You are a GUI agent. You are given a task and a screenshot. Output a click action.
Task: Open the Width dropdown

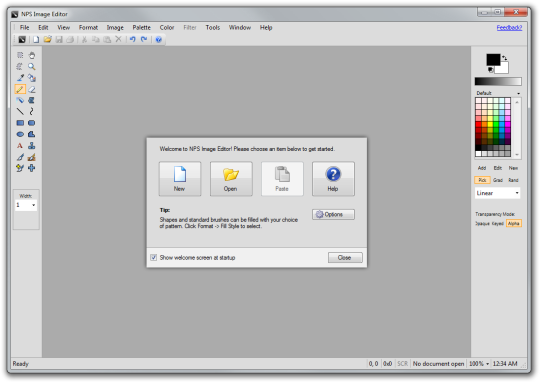tap(26, 205)
